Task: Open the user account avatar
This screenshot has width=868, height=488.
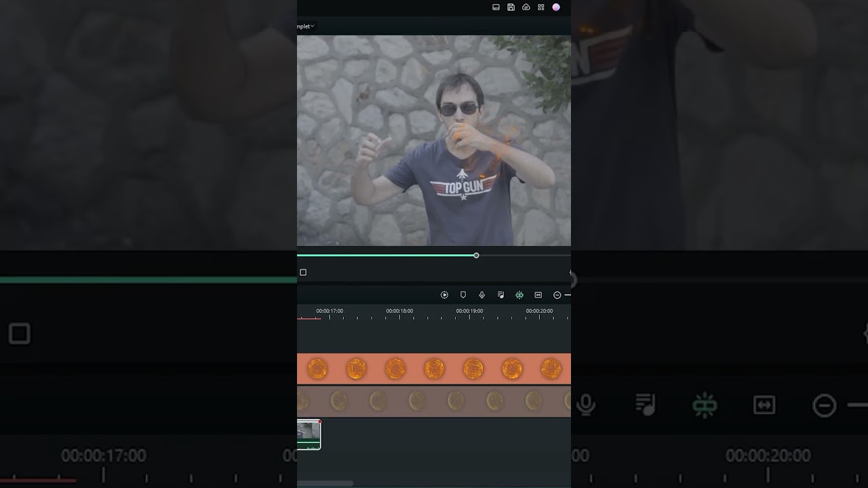Action: 556,7
